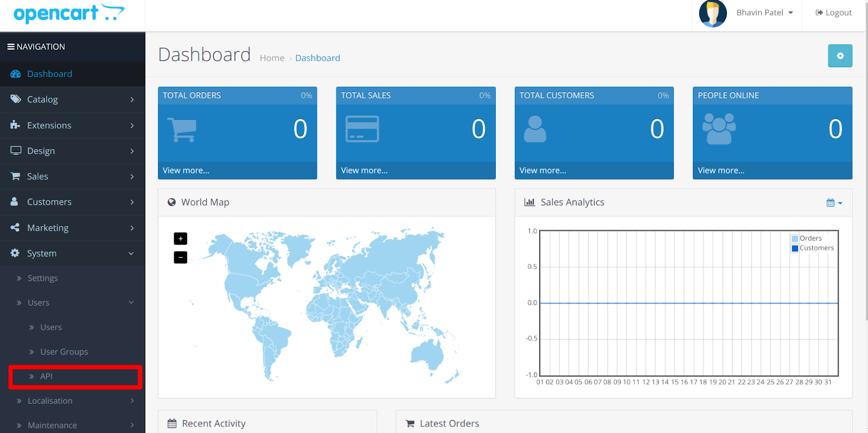Zoom out on world map
The height and width of the screenshot is (433, 868).
181,257
